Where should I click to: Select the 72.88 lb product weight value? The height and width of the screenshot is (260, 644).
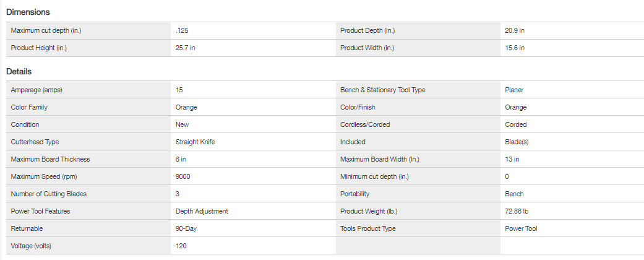pyautogui.click(x=517, y=211)
